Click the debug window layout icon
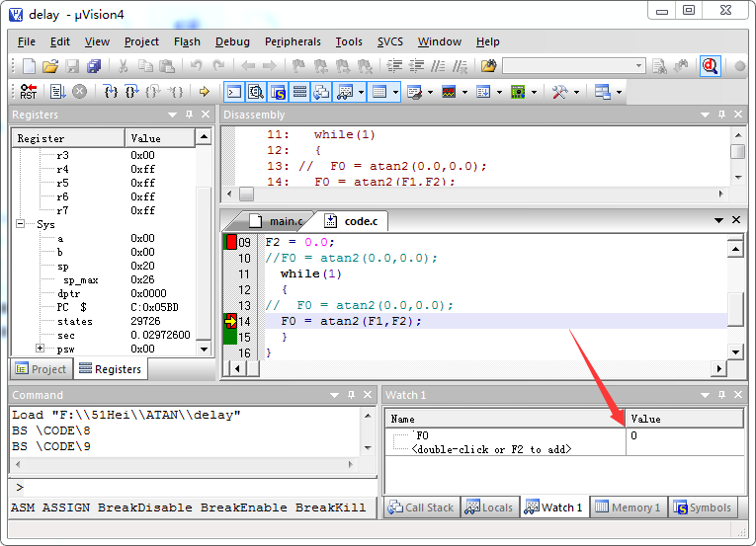 click(602, 92)
